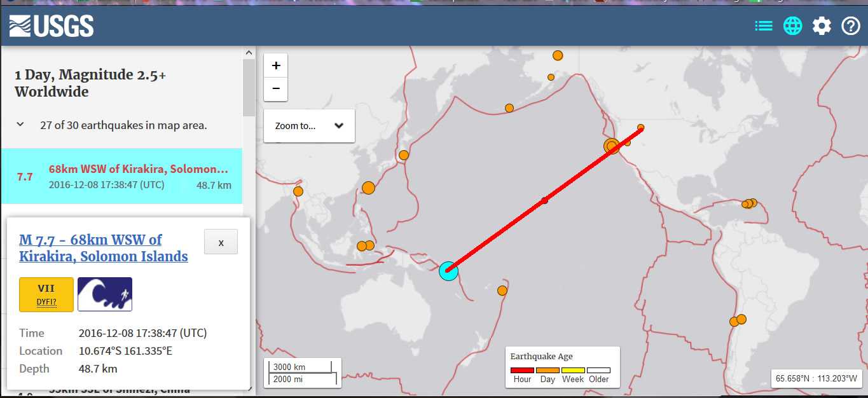The image size is (868, 398).
Task: Zoom in the map with plus button
Action: [276, 65]
